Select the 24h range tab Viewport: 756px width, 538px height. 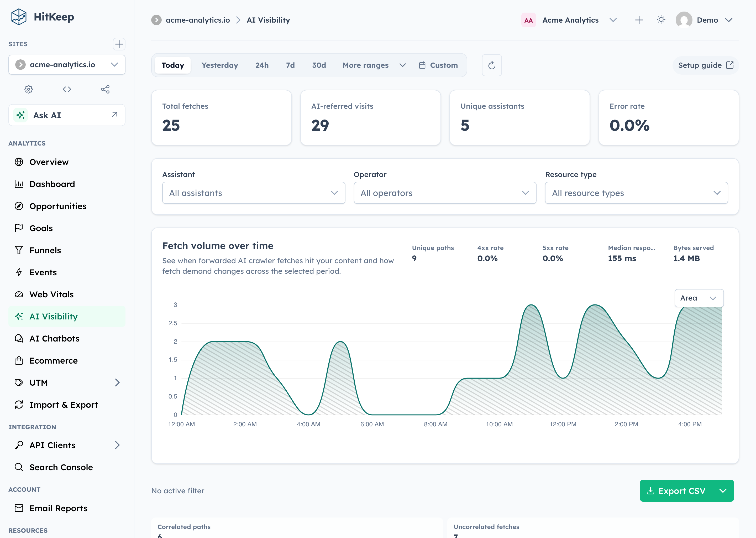pos(262,65)
